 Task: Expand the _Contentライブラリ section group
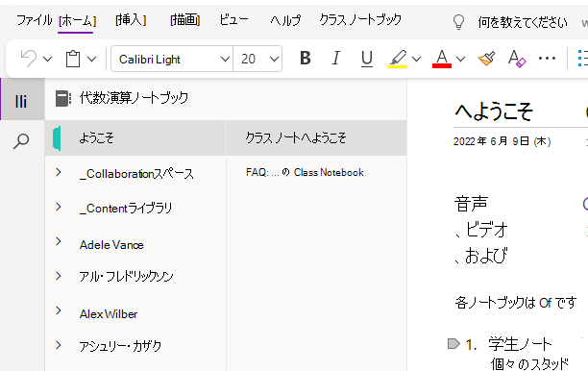pos(58,207)
